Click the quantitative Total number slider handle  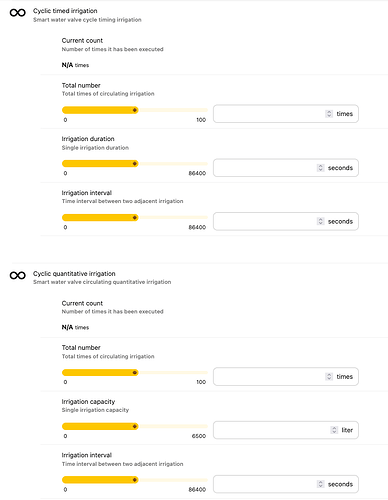[135, 372]
